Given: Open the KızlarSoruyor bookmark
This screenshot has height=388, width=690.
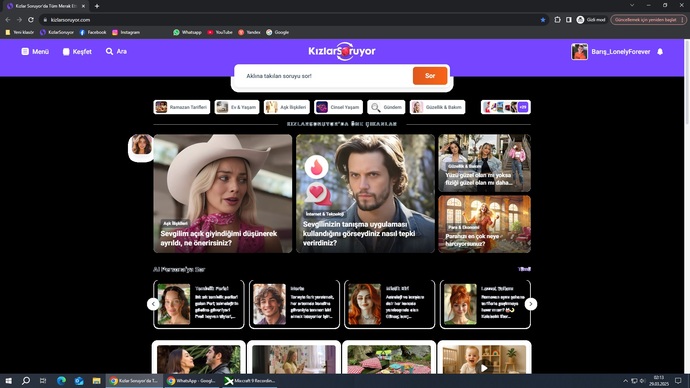Looking at the screenshot, I should (x=57, y=32).
